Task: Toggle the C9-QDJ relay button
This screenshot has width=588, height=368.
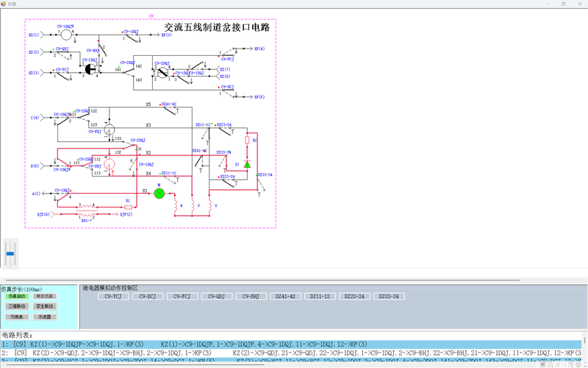Action: [x=217, y=297]
